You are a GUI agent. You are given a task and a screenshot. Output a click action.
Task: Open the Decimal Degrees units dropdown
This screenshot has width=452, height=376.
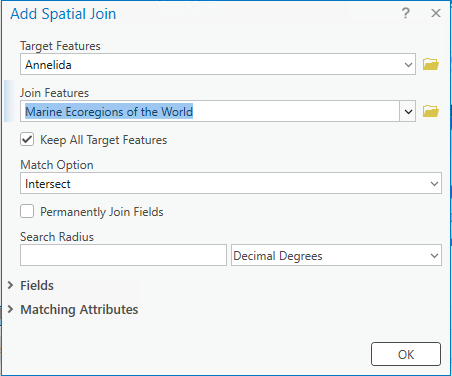336,255
